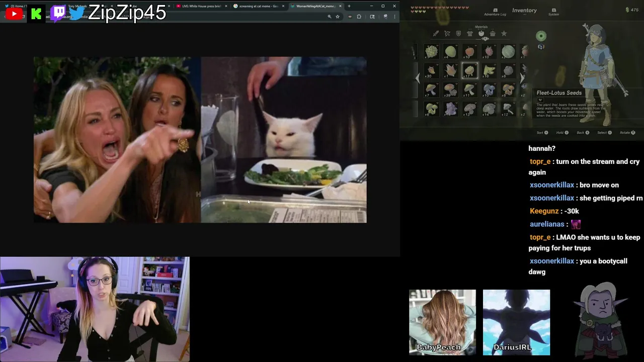Select the Bows and arrows category icon
The image size is (644, 362).
tap(447, 34)
